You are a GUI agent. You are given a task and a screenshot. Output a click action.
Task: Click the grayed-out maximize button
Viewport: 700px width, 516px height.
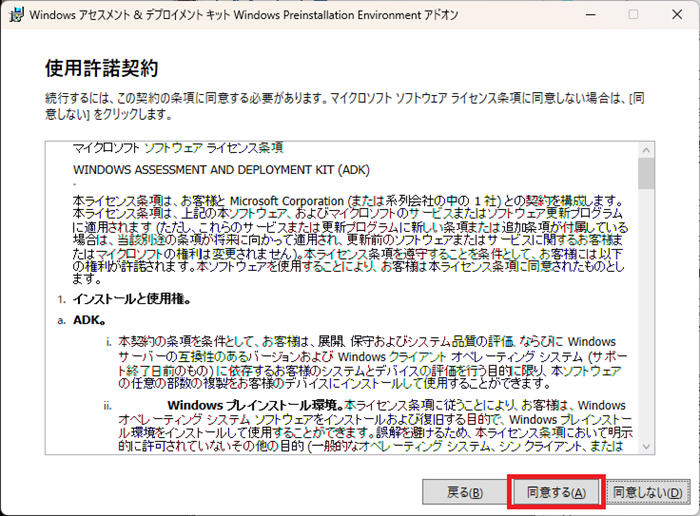point(633,15)
